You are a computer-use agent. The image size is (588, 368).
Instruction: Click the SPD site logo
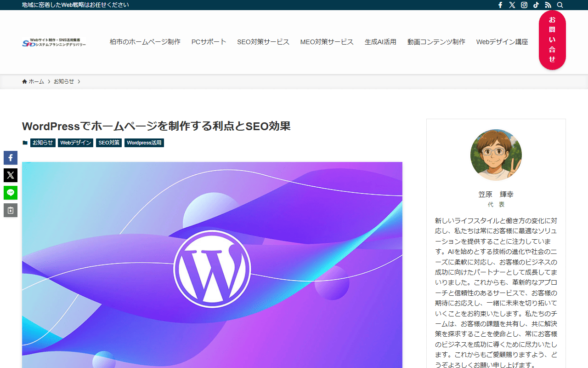click(x=54, y=42)
